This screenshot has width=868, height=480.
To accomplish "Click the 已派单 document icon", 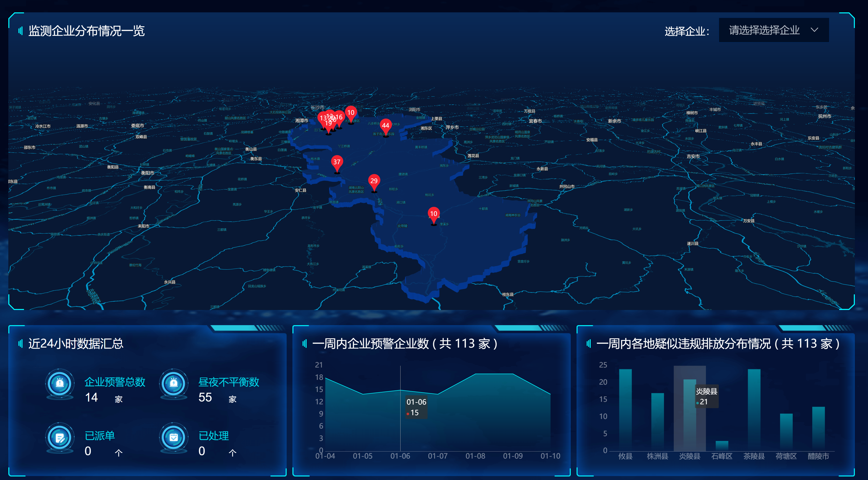I will [60, 438].
